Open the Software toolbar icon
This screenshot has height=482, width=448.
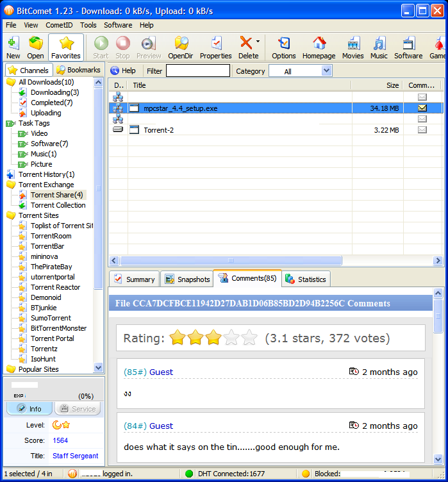click(x=408, y=47)
